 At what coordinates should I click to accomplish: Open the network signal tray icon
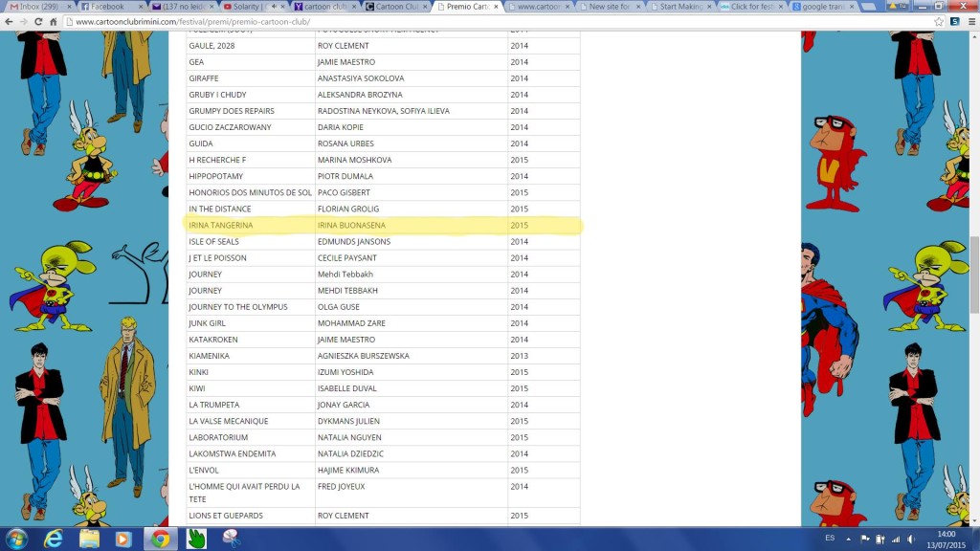click(x=896, y=540)
